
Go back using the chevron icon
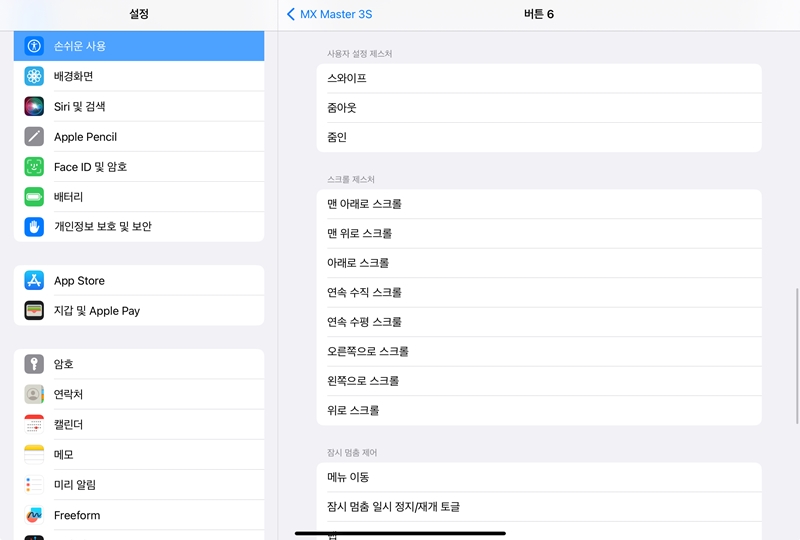(x=291, y=14)
